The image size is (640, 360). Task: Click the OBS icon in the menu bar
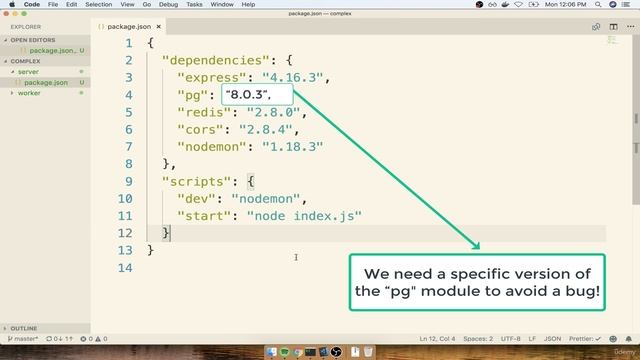tap(480, 4)
